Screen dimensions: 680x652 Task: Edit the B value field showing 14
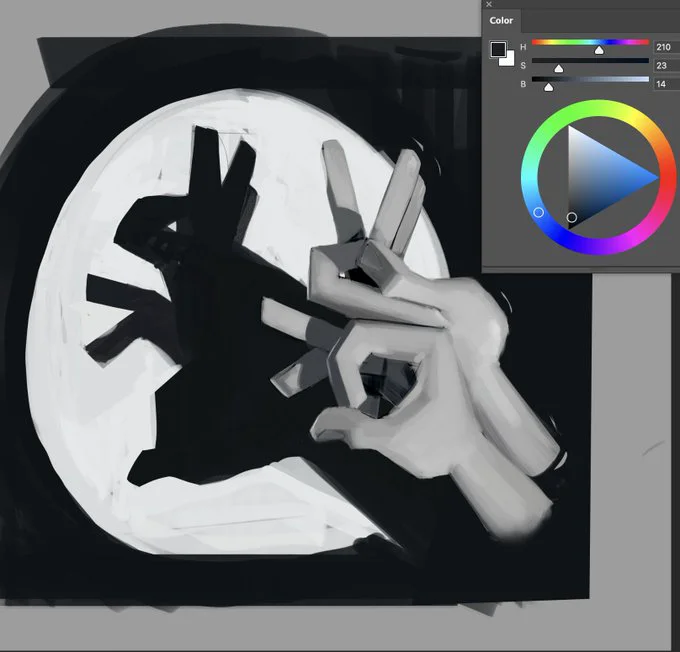tap(667, 84)
